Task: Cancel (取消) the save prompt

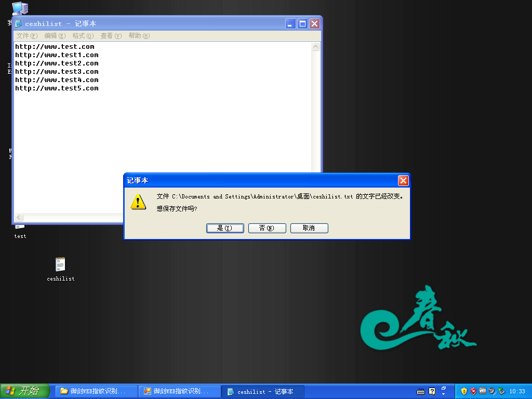Action: point(309,228)
